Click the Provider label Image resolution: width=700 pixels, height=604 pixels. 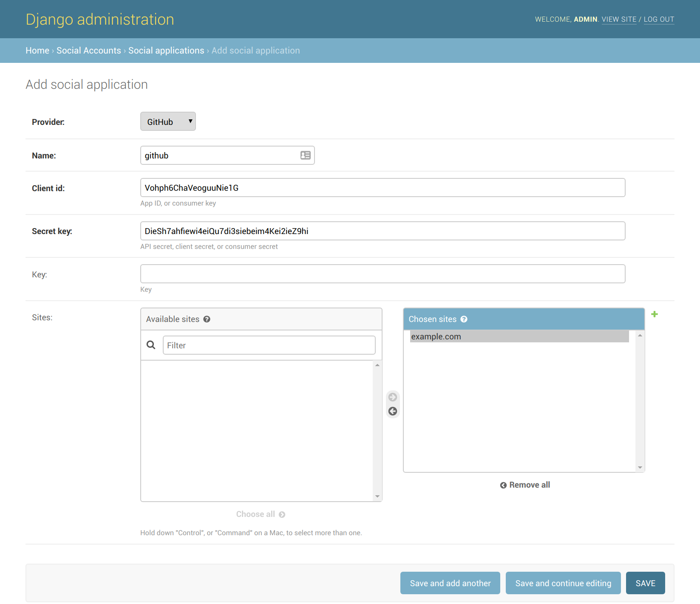tap(48, 122)
